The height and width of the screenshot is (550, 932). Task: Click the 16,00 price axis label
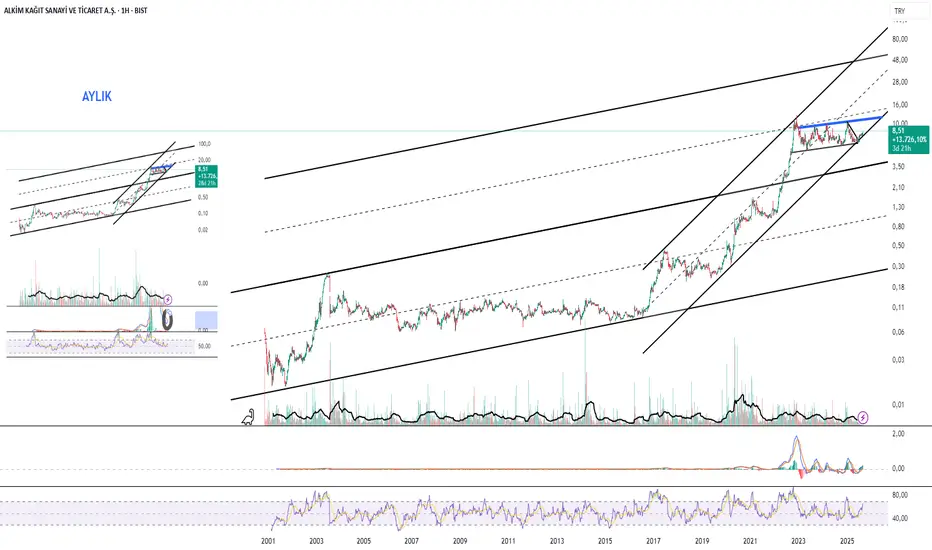[900, 105]
